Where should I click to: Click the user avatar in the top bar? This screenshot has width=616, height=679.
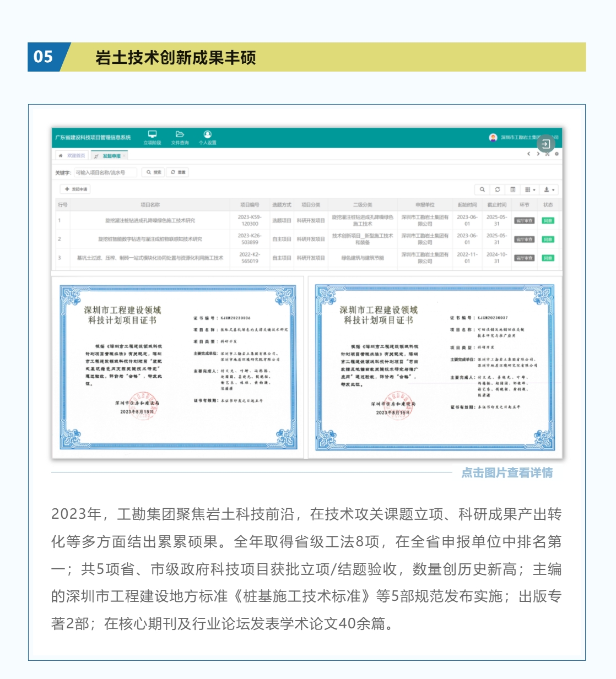click(x=493, y=138)
